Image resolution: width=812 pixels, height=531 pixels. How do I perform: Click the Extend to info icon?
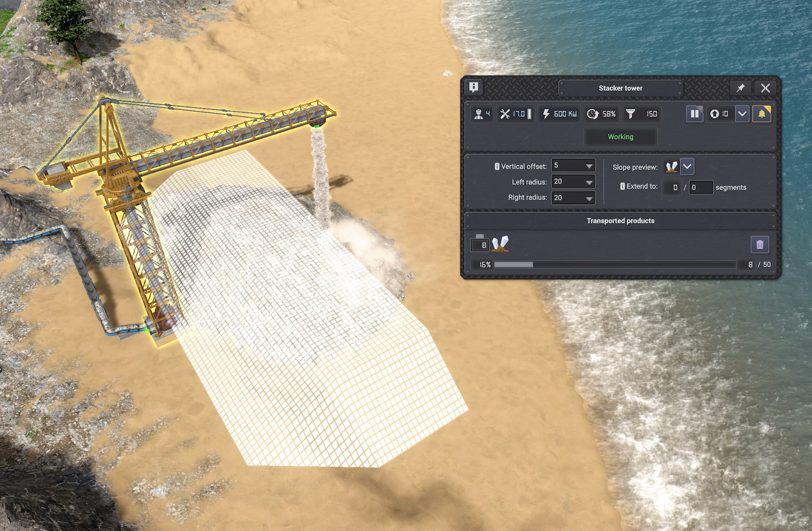coord(622,186)
